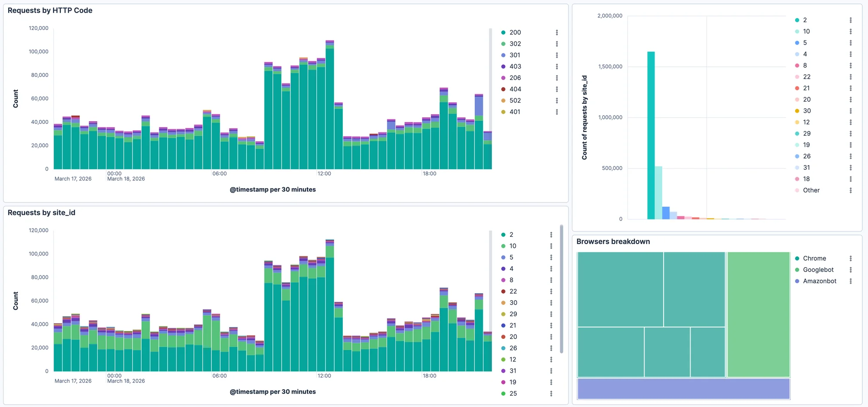Image resolution: width=868 pixels, height=407 pixels.
Task: Click the Googlebot legend label
Action: (x=818, y=270)
